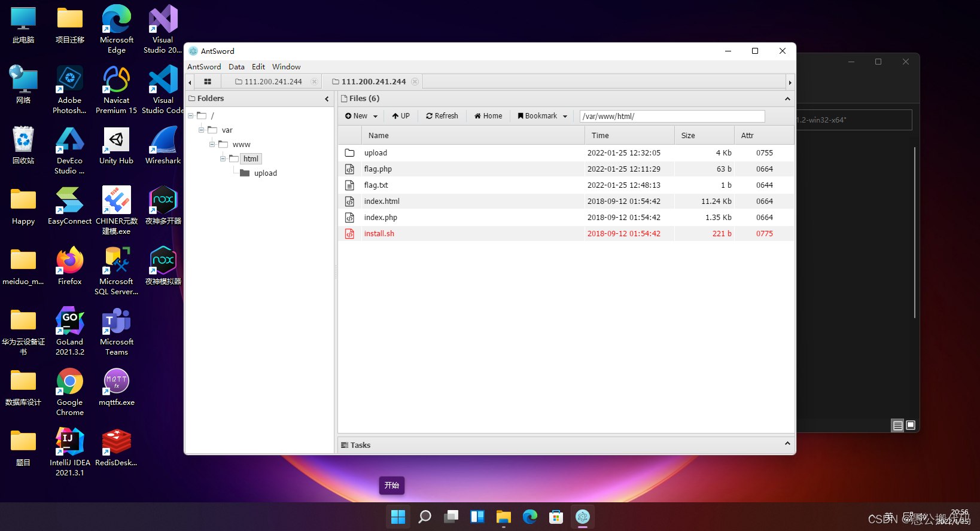The height and width of the screenshot is (531, 980).
Task: Select the flag.php file icon
Action: (349, 169)
